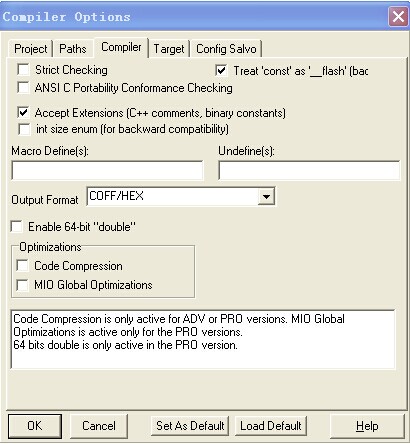The height and width of the screenshot is (444, 410).
Task: Open the Paths tab
Action: point(72,49)
